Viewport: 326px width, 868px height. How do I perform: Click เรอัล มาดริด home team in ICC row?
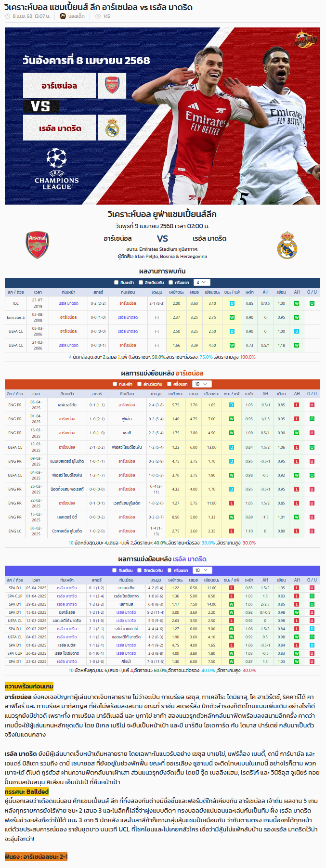tap(68, 303)
